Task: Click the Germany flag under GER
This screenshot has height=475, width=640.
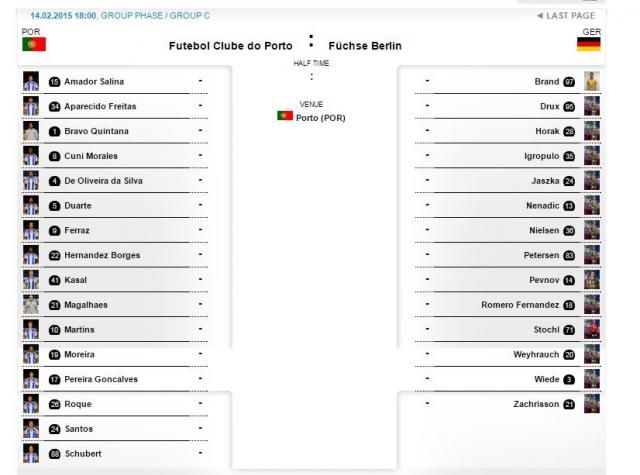Action: pos(589,44)
